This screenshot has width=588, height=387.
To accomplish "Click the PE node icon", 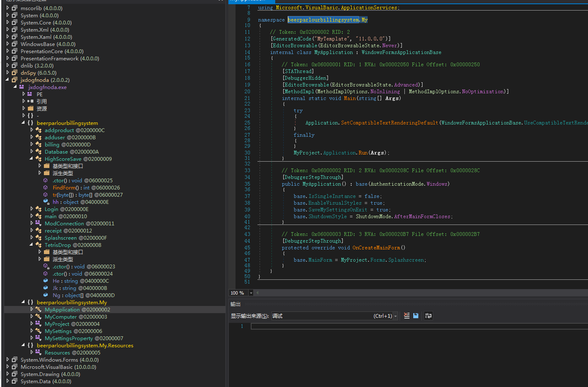I will [30, 94].
